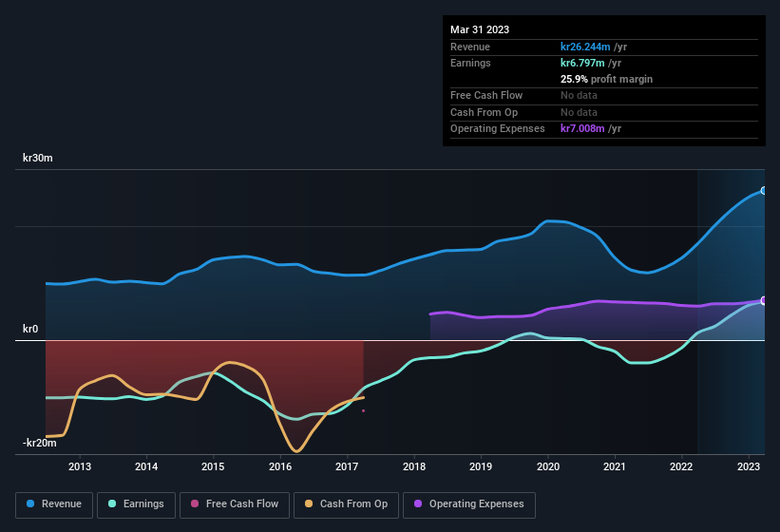Click the kr7.008m operating expenses value

[x=582, y=129]
